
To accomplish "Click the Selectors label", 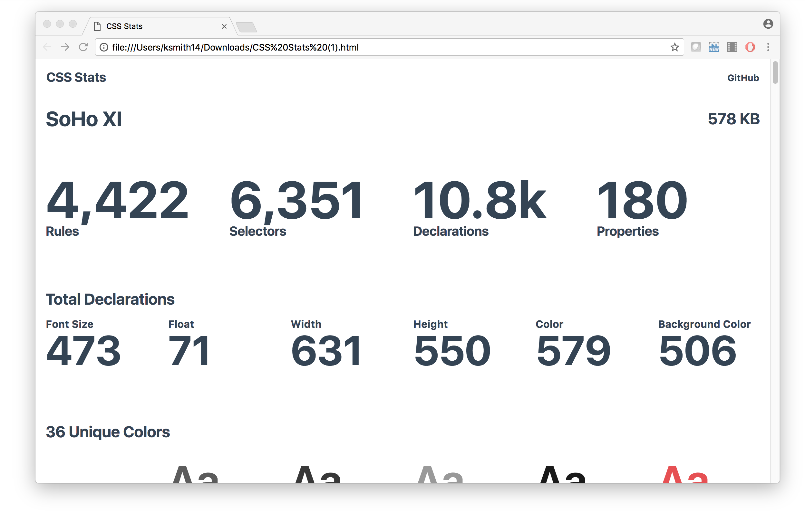I will [x=258, y=232].
